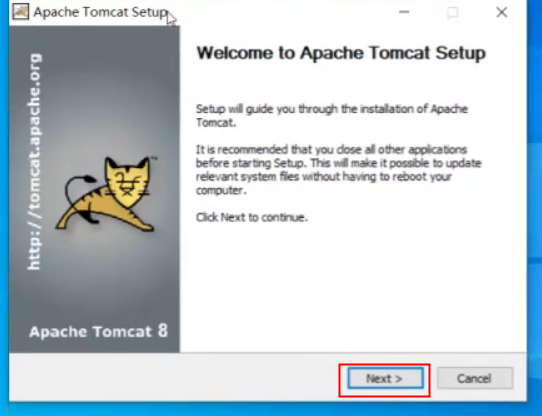Click the greyed-out maximize window icon

(452, 13)
